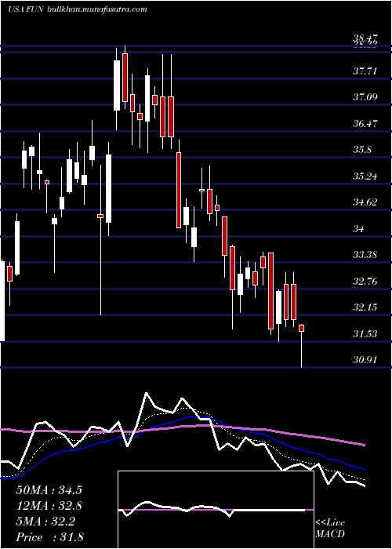
Task: Click the Price : 31.8 readout
Action: point(49,537)
